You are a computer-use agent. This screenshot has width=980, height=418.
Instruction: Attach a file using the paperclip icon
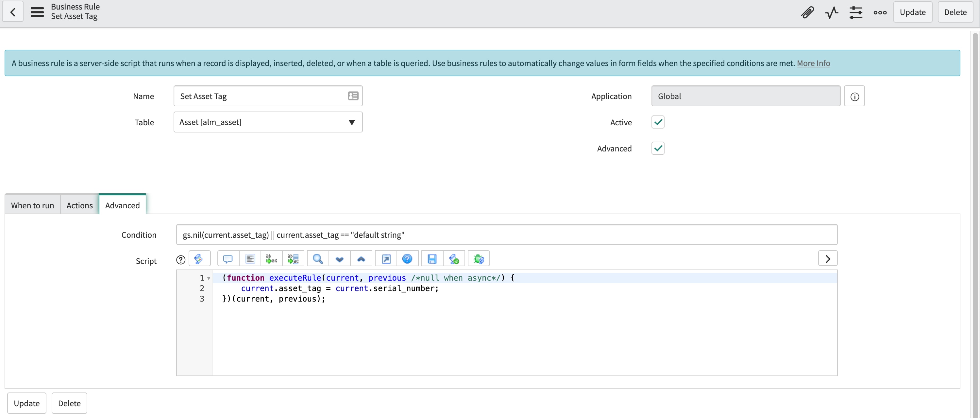pyautogui.click(x=807, y=12)
